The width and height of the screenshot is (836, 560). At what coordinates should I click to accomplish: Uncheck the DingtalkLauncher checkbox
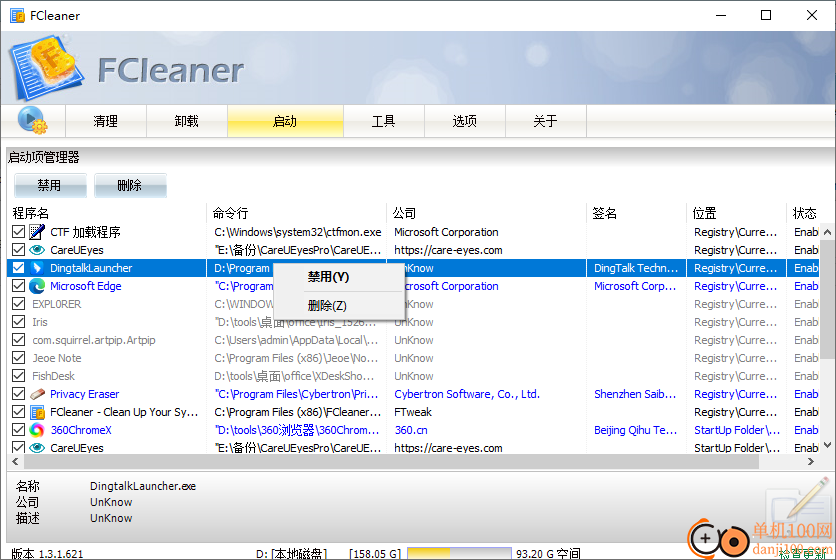click(18, 268)
